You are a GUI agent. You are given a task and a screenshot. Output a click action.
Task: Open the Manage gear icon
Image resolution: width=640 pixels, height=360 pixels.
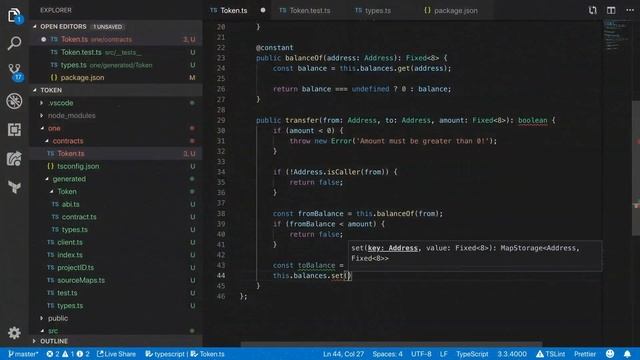pyautogui.click(x=14, y=333)
